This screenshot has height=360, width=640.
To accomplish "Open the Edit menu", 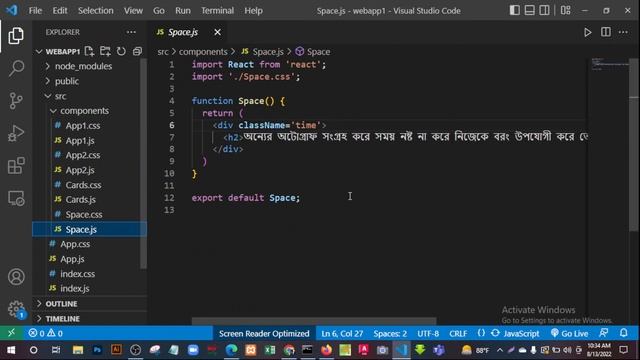I will 60,11.
